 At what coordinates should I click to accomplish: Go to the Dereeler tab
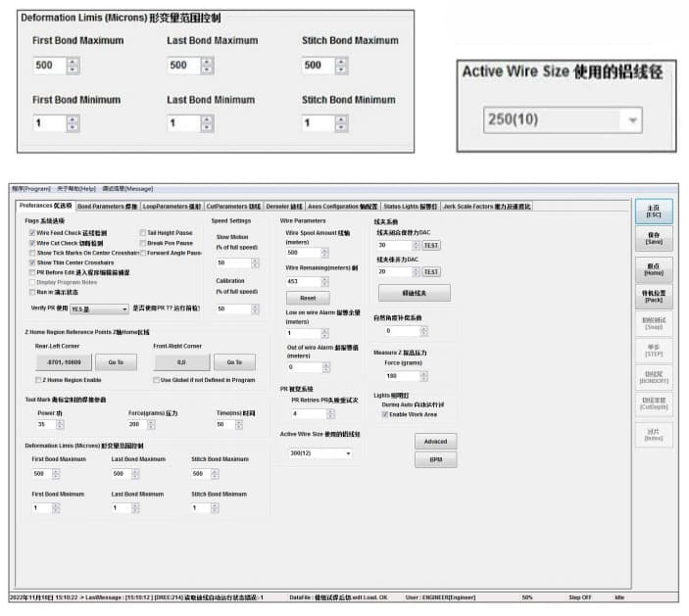point(284,207)
